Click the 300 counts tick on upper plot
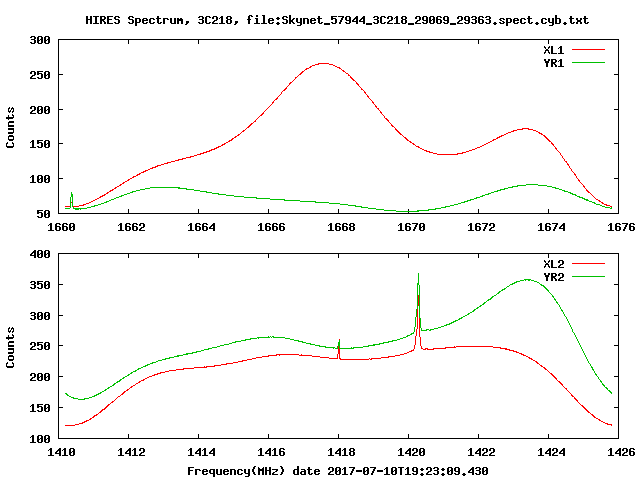Viewport: 640px width, 480px height. point(40,40)
